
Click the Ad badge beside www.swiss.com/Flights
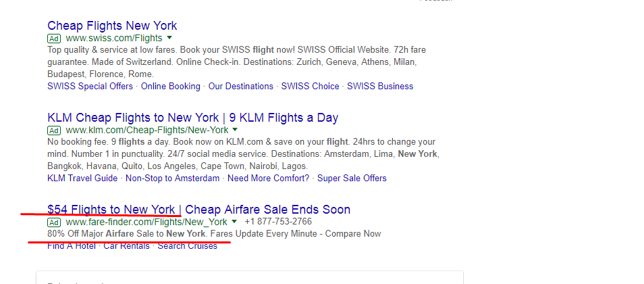(54, 39)
